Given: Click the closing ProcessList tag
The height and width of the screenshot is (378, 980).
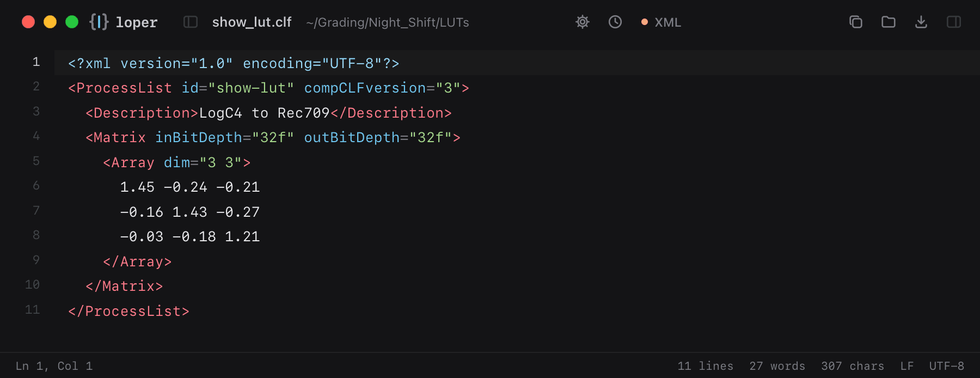Looking at the screenshot, I should click(x=128, y=311).
